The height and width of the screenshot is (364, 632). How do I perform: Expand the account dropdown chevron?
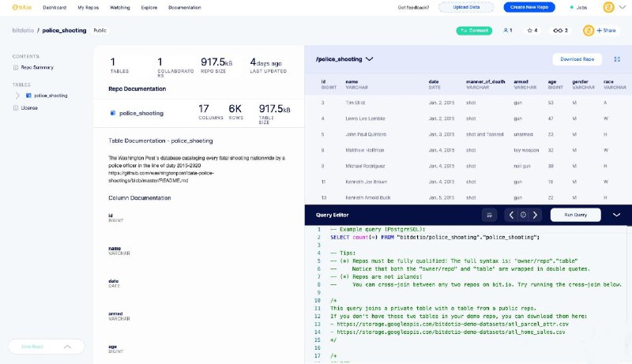tap(622, 7)
